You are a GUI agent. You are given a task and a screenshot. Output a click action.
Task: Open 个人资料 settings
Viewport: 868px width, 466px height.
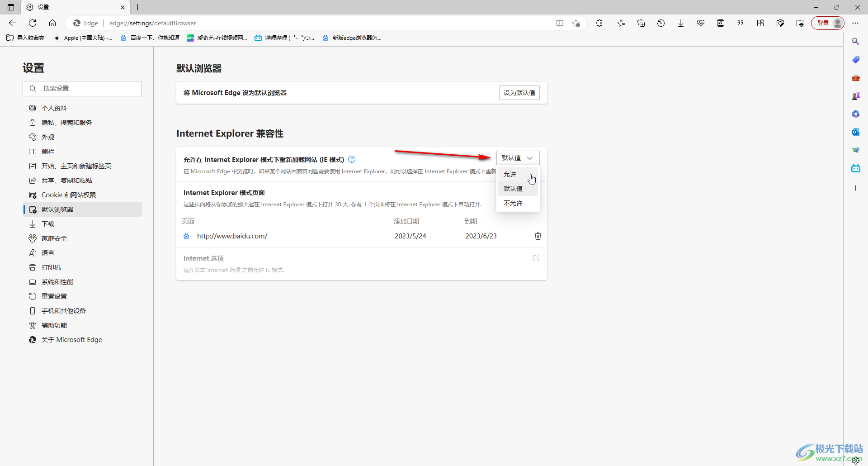coord(82,108)
